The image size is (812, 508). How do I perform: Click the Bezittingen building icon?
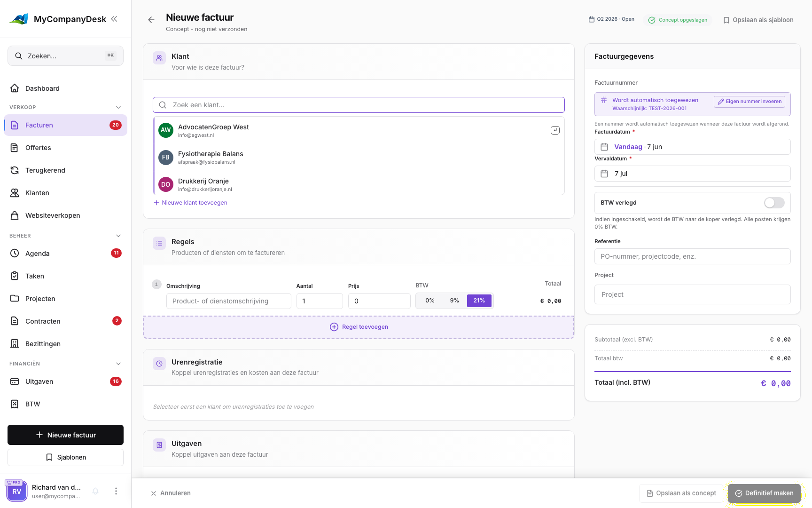(15, 343)
